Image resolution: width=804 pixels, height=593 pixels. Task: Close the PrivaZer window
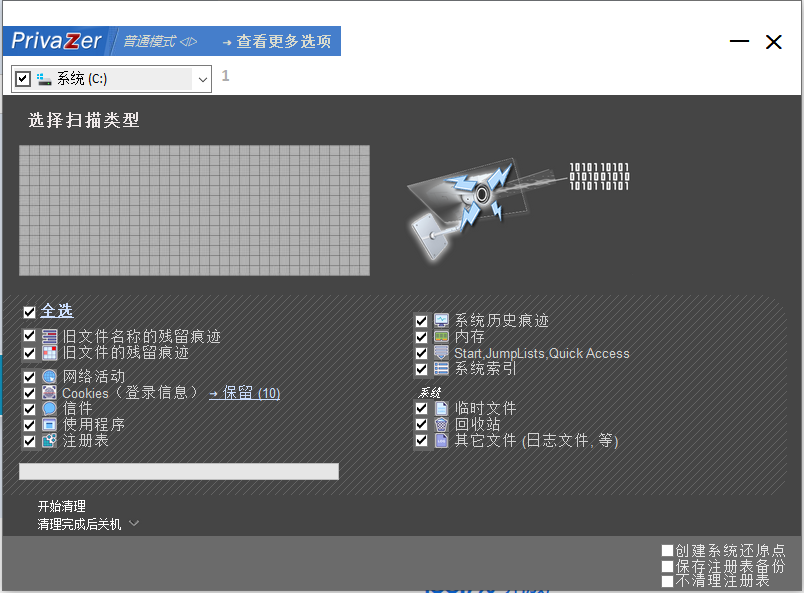click(x=774, y=42)
